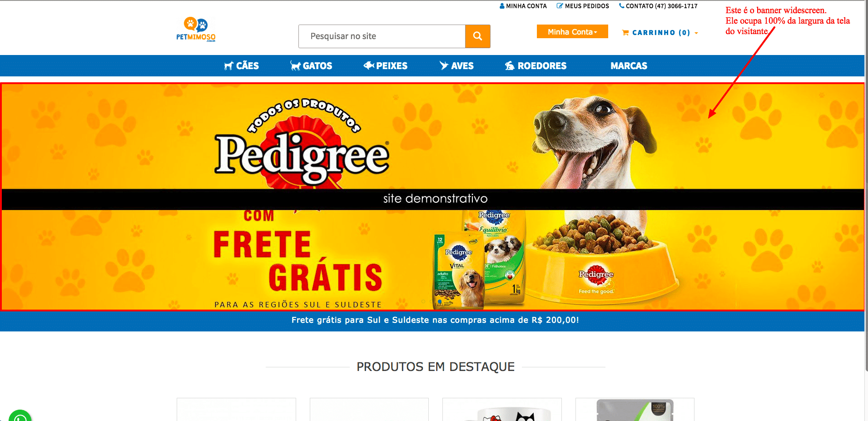Viewport: 868px width, 421px height.
Task: Open the cat mug product thumbnail
Action: (502, 410)
